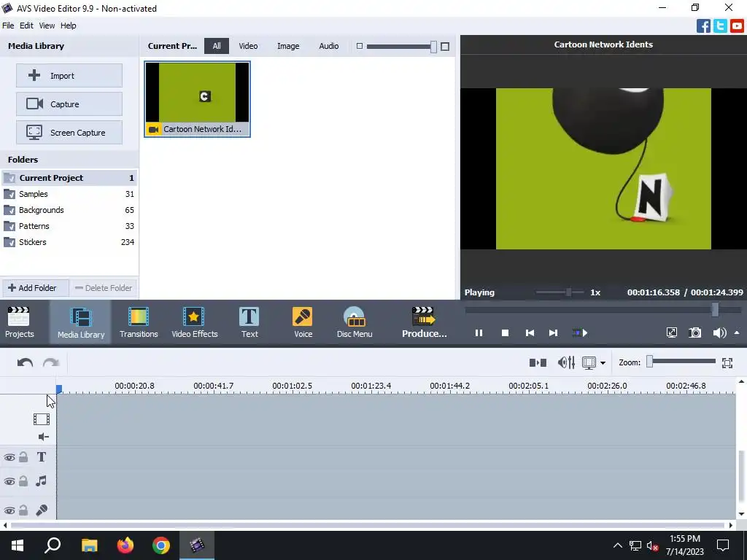This screenshot has height=560, width=747.
Task: Click the music track note icon
Action: 42,481
